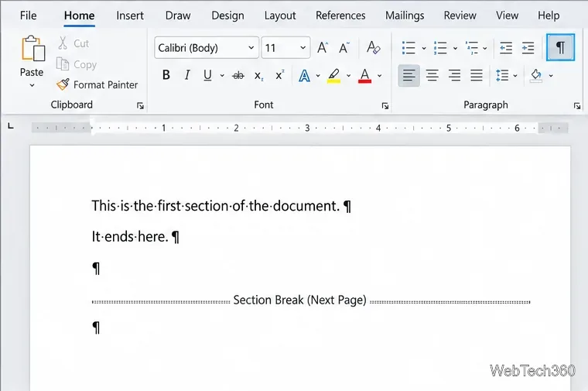Place cursor at paragraph mark below section break
This screenshot has height=391, width=588.
(x=96, y=328)
